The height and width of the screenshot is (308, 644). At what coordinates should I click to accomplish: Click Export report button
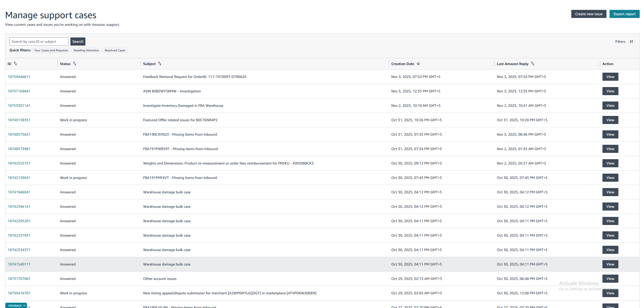[x=624, y=14]
